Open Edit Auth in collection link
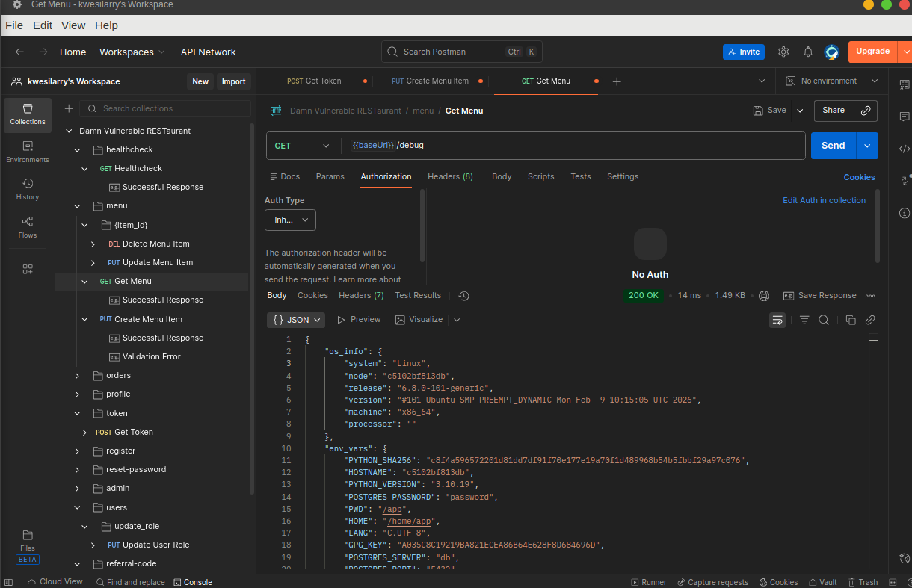The width and height of the screenshot is (912, 588). coord(824,200)
